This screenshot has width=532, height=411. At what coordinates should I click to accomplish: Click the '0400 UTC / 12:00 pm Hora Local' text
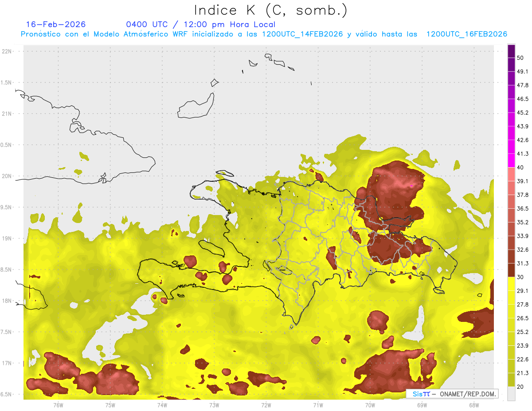tap(200, 24)
